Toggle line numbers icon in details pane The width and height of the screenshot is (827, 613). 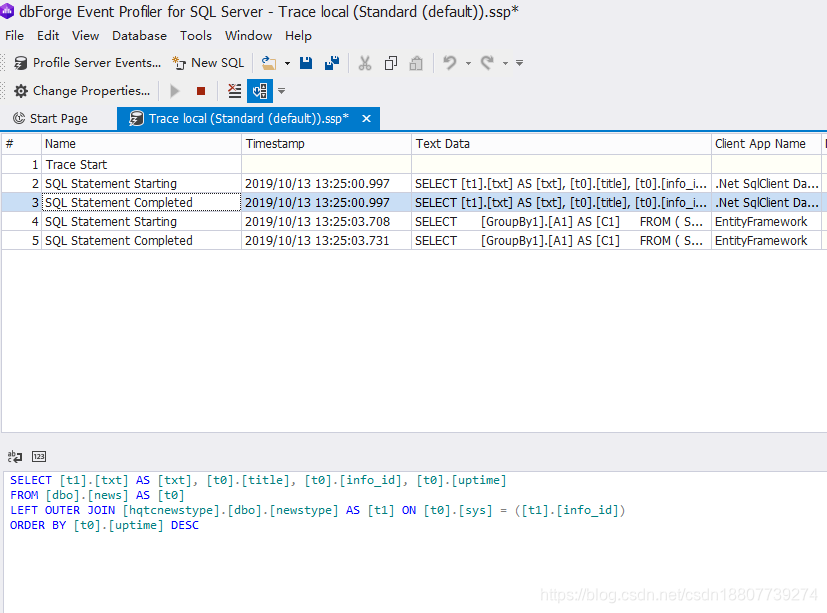pos(39,456)
